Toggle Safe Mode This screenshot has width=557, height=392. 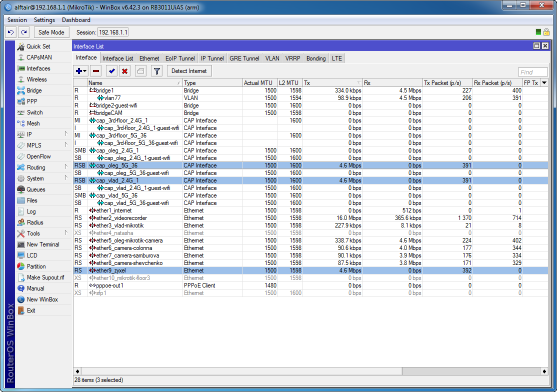51,32
